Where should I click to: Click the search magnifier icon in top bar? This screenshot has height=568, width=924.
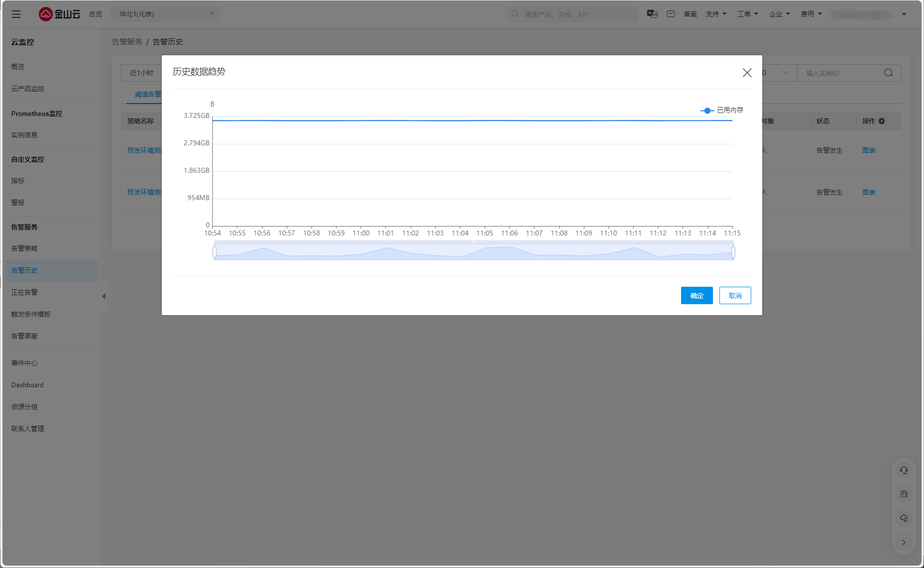click(x=515, y=14)
